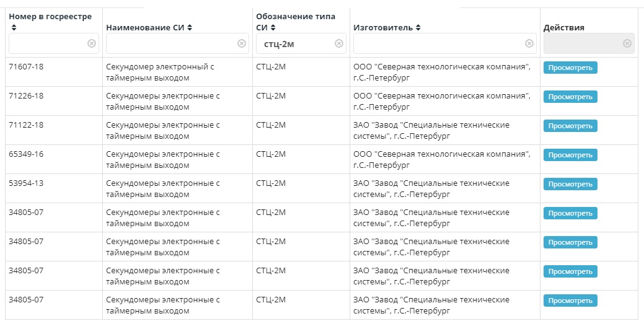Focus the Изготовитель filter input
This screenshot has width=644, height=329.
coord(437,43)
